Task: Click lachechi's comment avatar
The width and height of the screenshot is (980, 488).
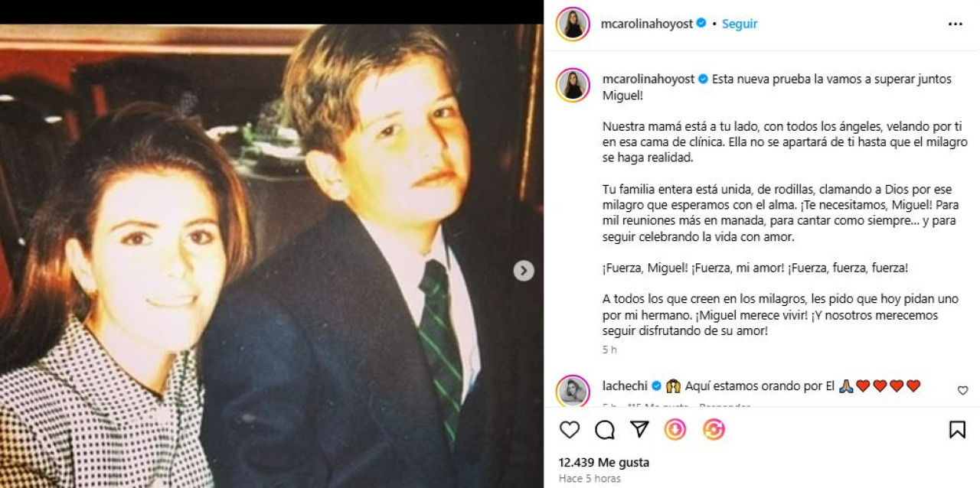Action: (573, 391)
